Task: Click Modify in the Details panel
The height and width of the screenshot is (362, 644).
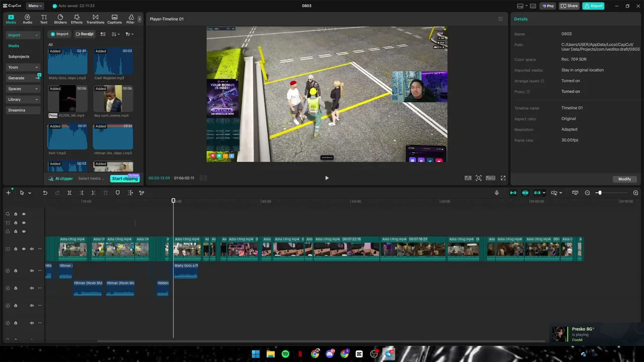Action: coord(624,179)
